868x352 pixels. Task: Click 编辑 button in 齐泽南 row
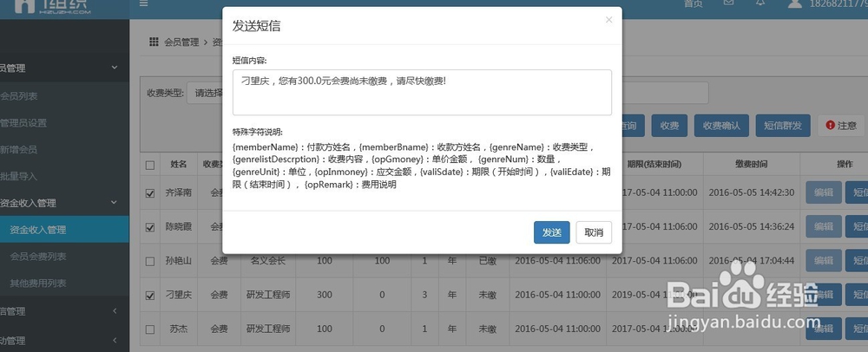tap(824, 192)
